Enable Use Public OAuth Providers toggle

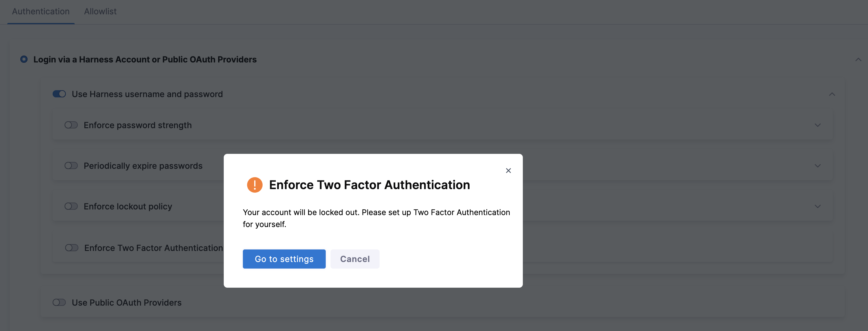tap(59, 302)
